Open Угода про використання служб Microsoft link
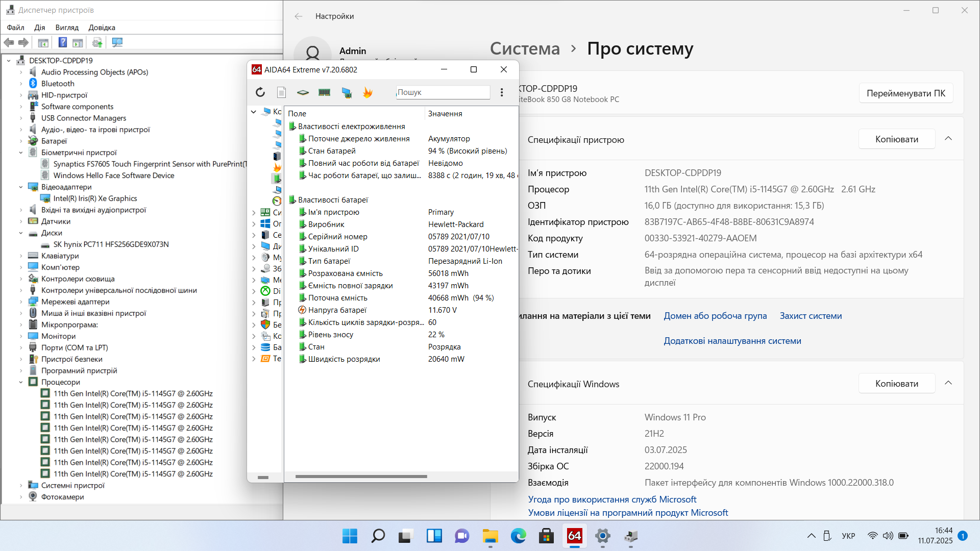Screen dimensions: 980x551 [x=612, y=499]
